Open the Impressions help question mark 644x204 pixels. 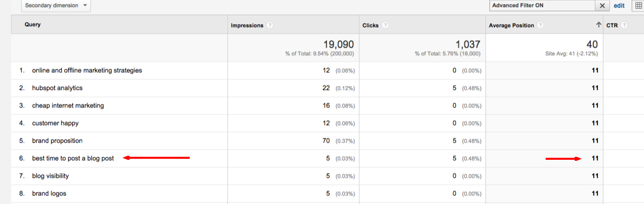[x=270, y=25]
